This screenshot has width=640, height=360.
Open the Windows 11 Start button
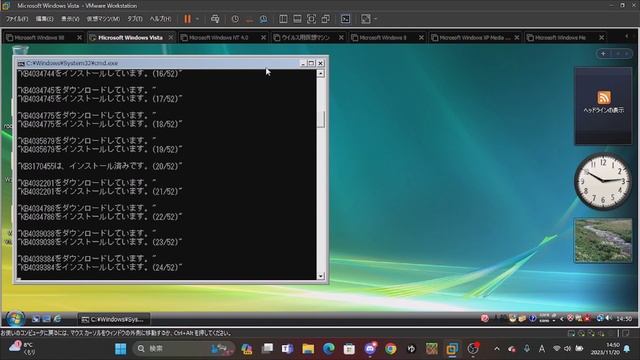click(x=120, y=349)
